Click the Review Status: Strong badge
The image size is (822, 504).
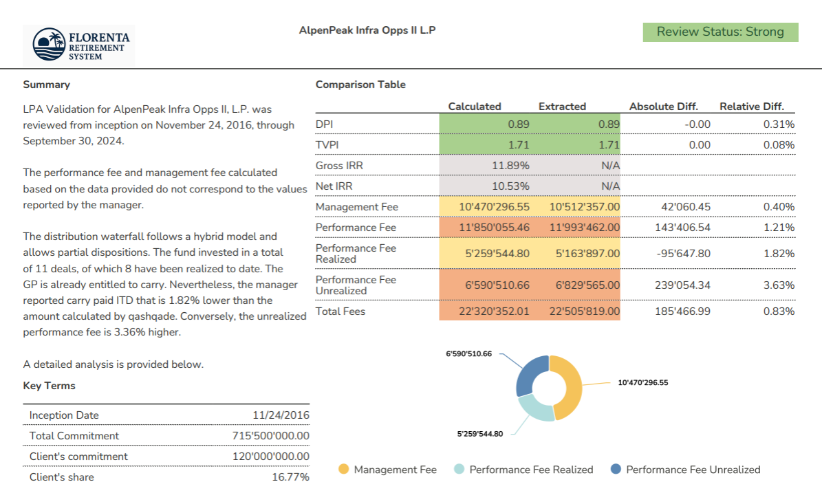click(x=720, y=32)
